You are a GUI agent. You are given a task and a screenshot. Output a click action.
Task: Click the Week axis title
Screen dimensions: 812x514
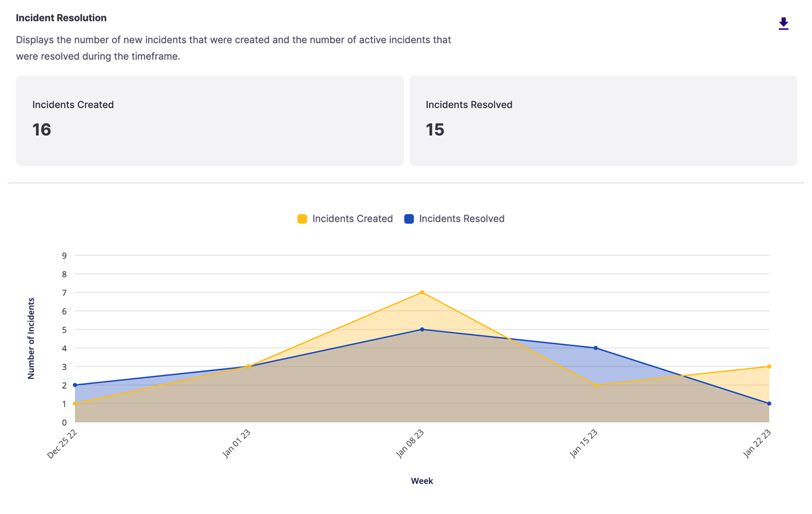point(422,481)
